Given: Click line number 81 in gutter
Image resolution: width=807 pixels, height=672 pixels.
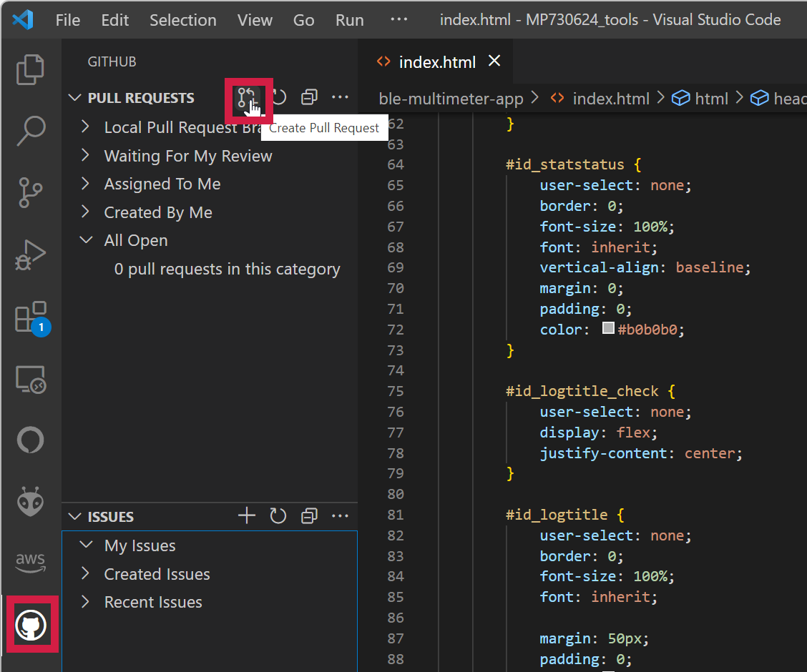Looking at the screenshot, I should (x=395, y=515).
